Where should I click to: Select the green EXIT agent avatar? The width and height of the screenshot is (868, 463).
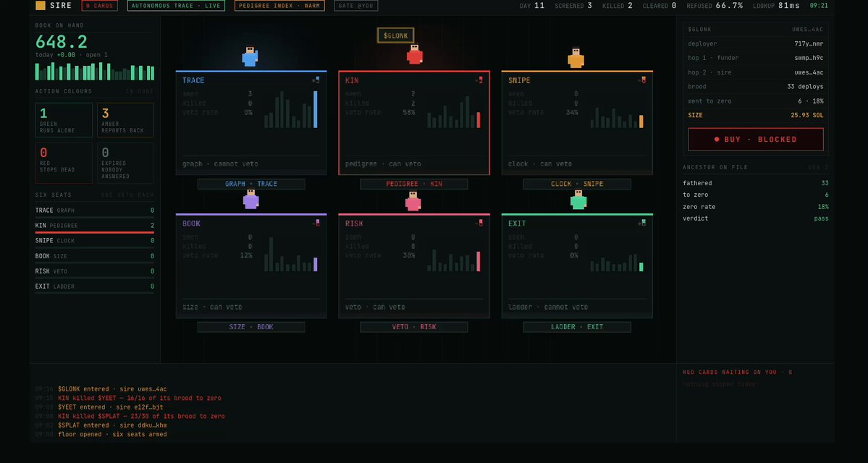coord(578,200)
